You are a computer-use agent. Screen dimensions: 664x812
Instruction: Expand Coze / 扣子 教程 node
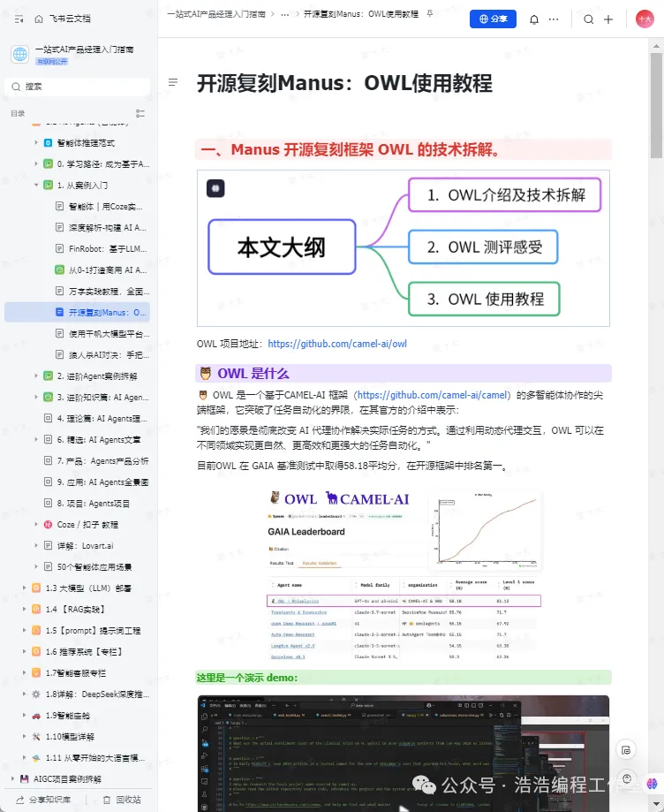(x=35, y=525)
